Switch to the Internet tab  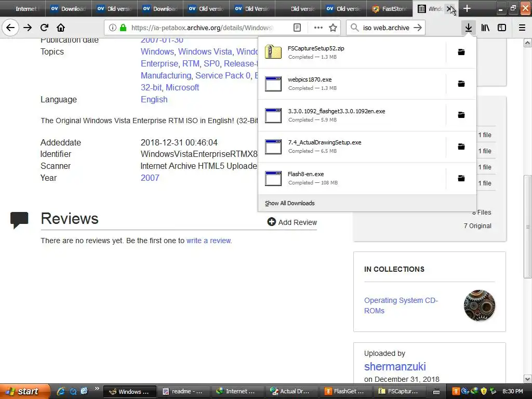[x=23, y=8]
